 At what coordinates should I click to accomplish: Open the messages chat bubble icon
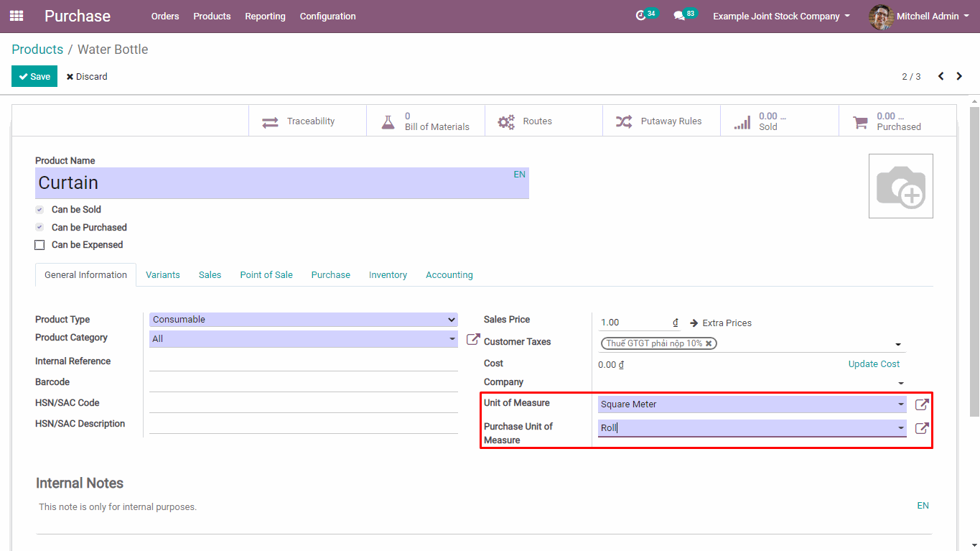tap(679, 16)
